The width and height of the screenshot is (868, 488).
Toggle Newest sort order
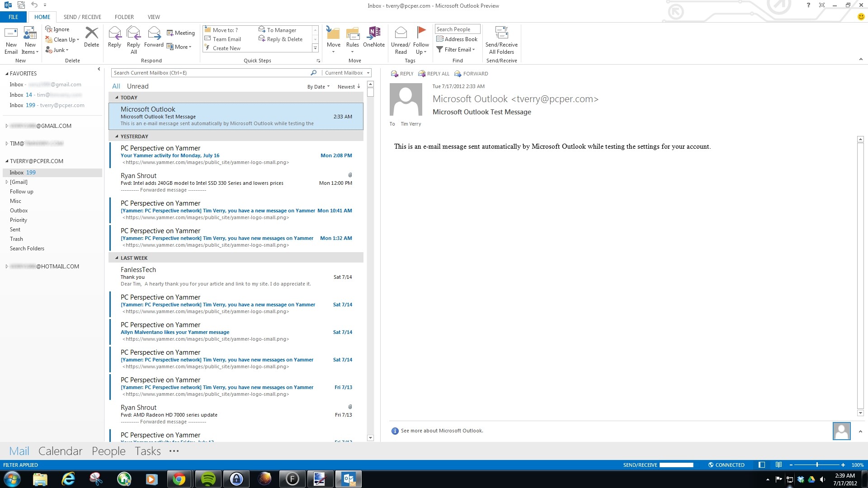coord(349,87)
